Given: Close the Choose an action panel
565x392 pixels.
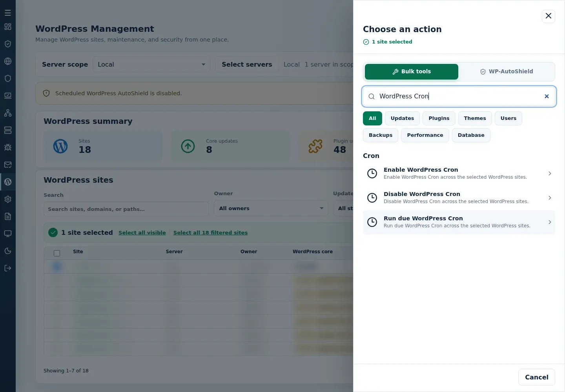Looking at the screenshot, I should [549, 16].
